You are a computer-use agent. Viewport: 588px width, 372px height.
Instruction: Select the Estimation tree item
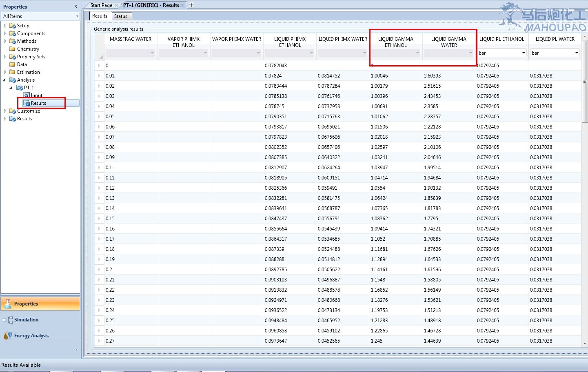point(29,72)
